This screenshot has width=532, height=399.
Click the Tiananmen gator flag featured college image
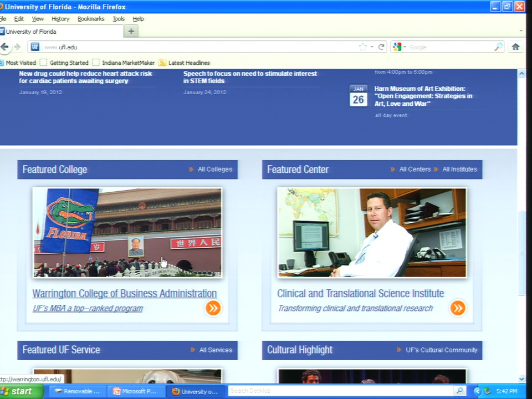click(127, 233)
